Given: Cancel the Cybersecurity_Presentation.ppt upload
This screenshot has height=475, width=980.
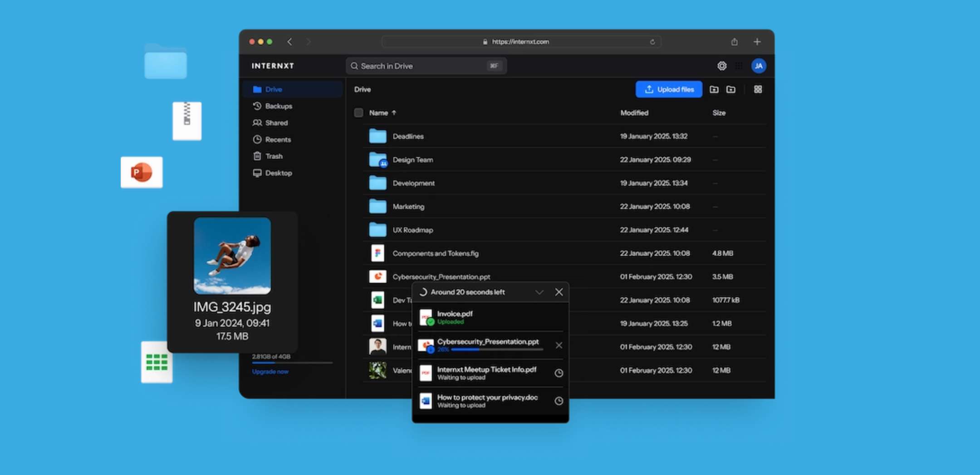Looking at the screenshot, I should (559, 345).
